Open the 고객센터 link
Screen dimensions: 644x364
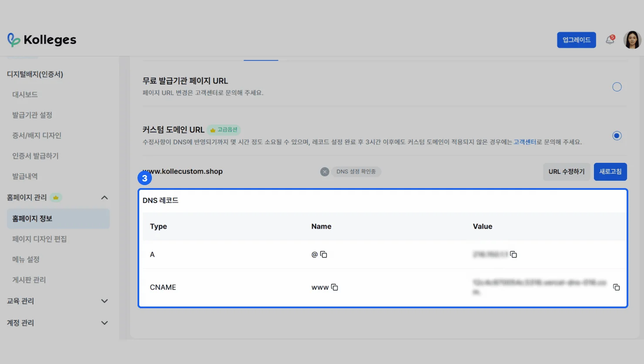pyautogui.click(x=525, y=142)
